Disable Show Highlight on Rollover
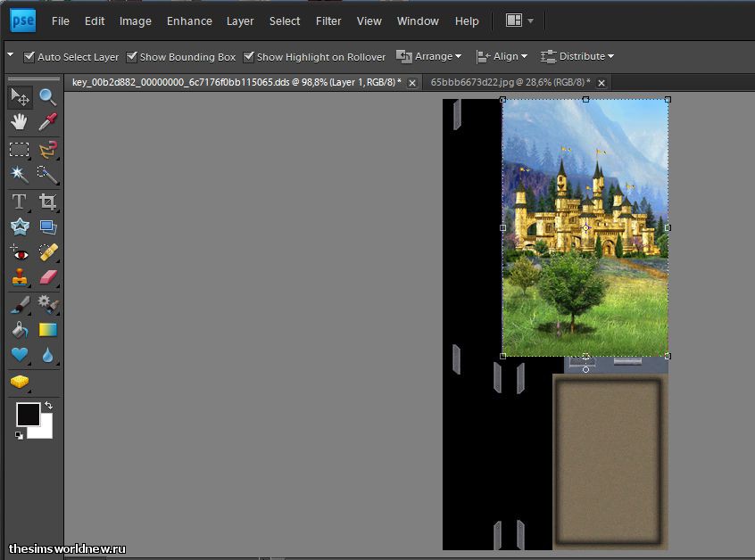Screen dimensions: 755x560 click(x=248, y=57)
